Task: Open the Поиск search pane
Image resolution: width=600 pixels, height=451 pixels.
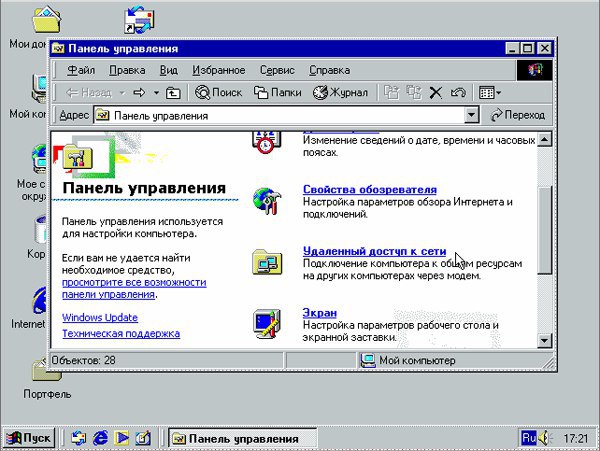Action: pyautogui.click(x=218, y=93)
